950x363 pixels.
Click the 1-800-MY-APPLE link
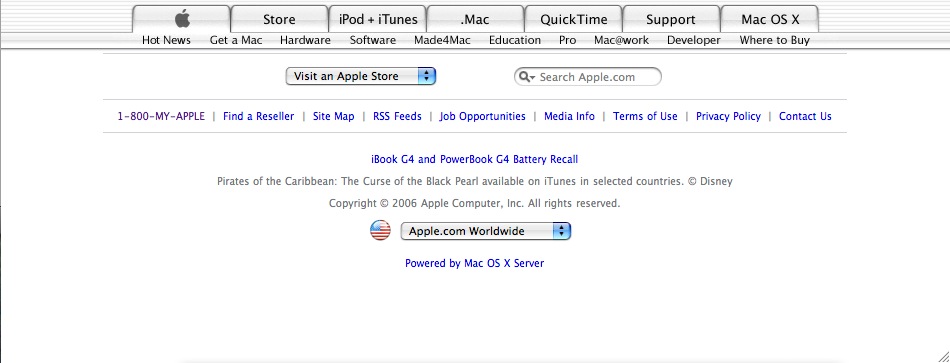tap(161, 116)
